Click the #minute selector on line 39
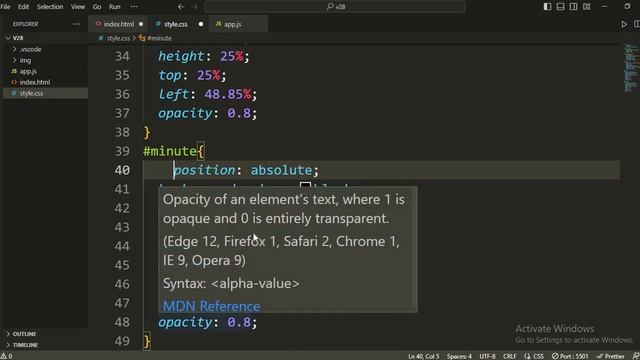 [170, 151]
